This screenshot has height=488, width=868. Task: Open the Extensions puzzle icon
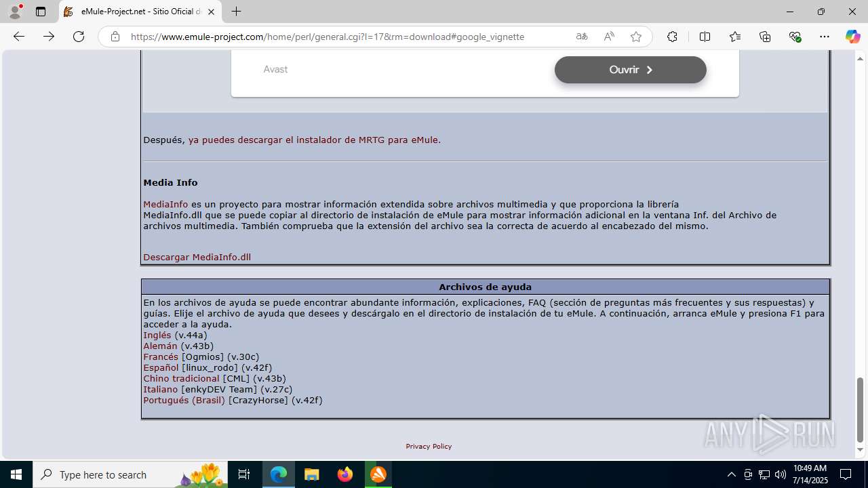tap(672, 37)
